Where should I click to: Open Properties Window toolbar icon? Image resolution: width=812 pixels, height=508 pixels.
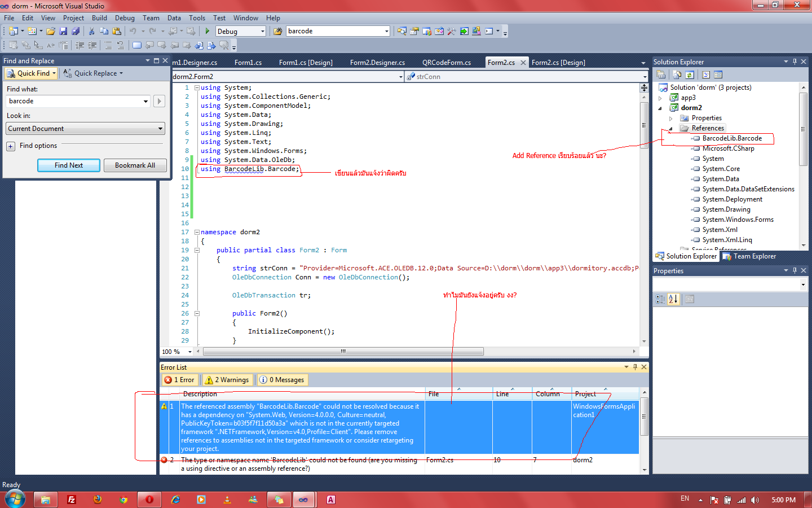pos(414,31)
